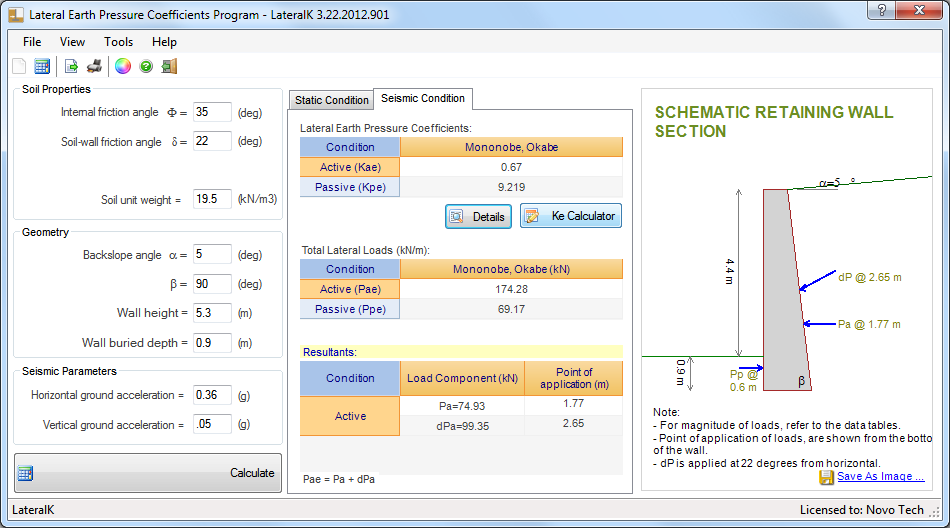
Task: Click the calculator grid toolbar icon
Action: [42, 66]
